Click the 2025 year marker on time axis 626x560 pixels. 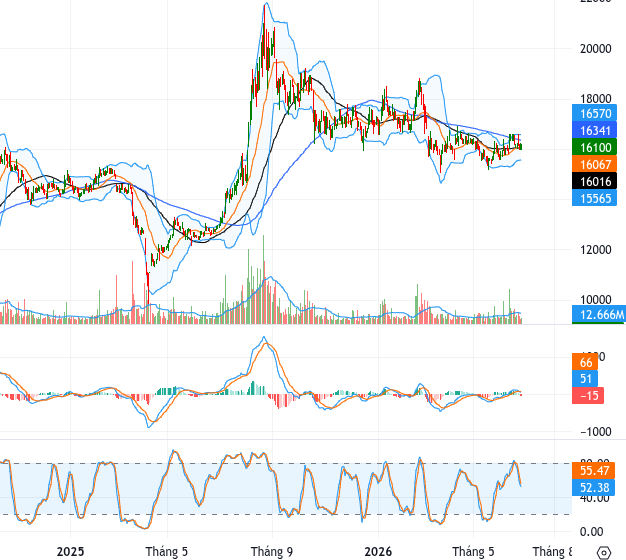pos(70,552)
